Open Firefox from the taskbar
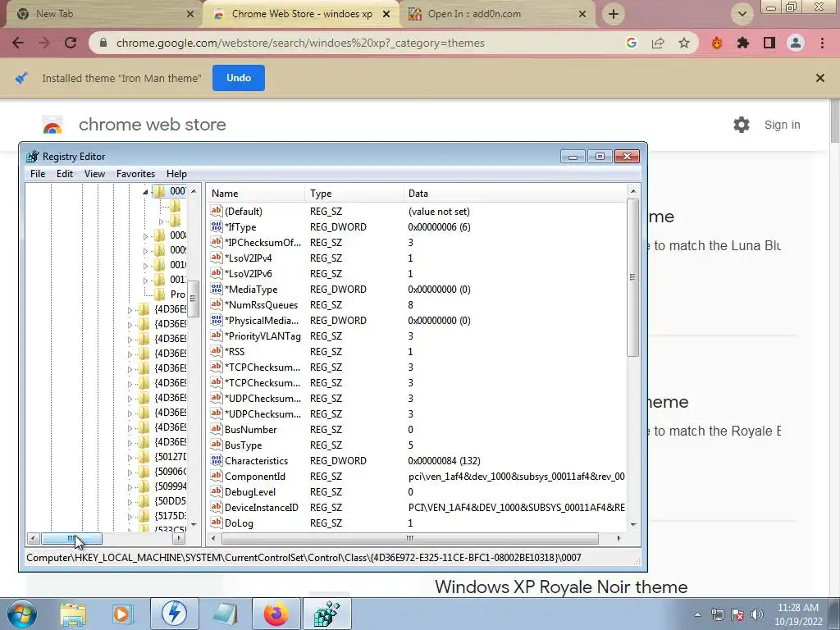 tap(276, 614)
